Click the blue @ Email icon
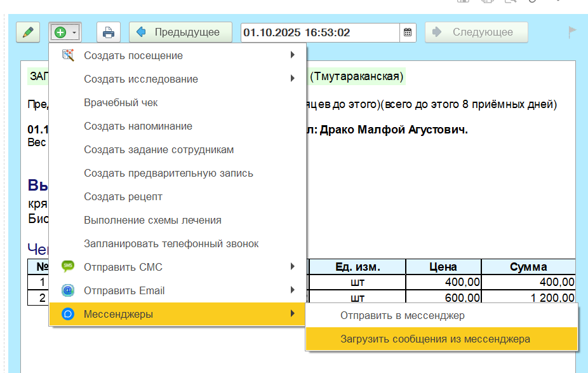 pos(68,290)
